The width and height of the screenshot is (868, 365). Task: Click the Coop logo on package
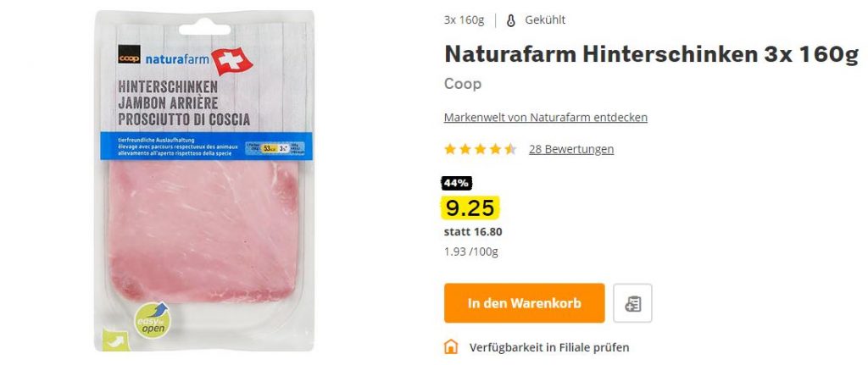[x=129, y=58]
